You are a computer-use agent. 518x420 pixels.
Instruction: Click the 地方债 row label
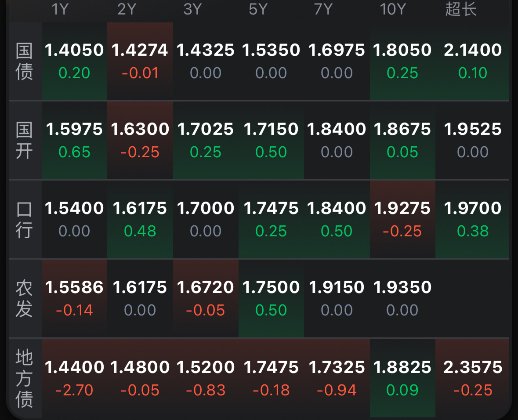click(x=24, y=378)
